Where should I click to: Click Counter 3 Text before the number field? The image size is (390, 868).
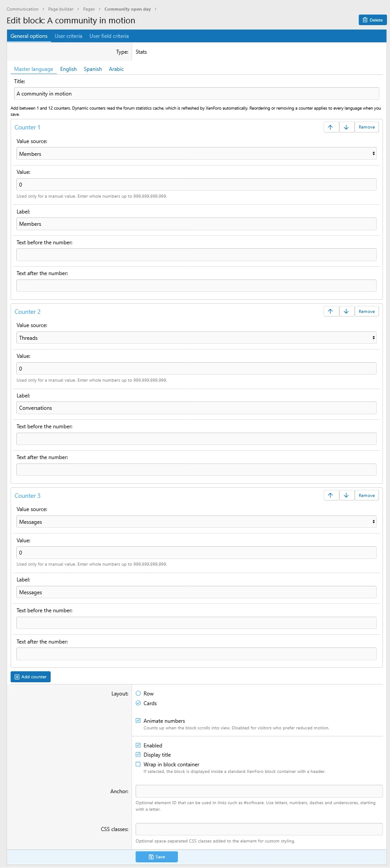[x=196, y=623]
